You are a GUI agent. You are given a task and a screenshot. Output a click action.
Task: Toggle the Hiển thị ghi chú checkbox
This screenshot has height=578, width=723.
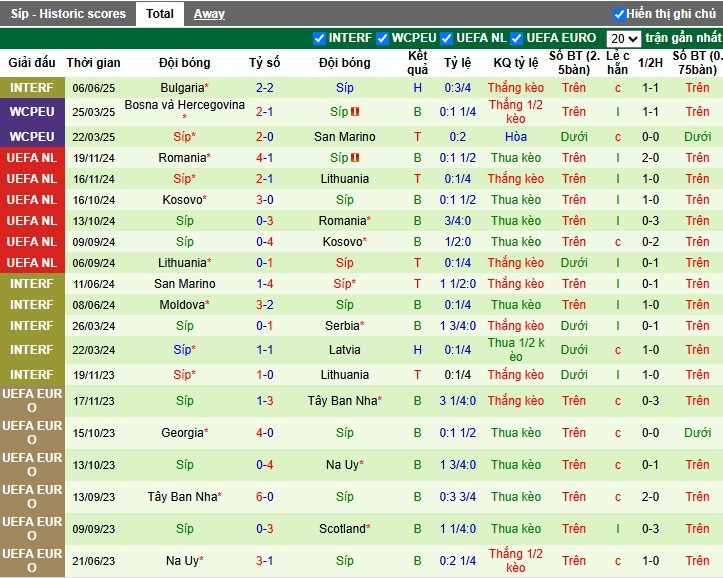619,14
